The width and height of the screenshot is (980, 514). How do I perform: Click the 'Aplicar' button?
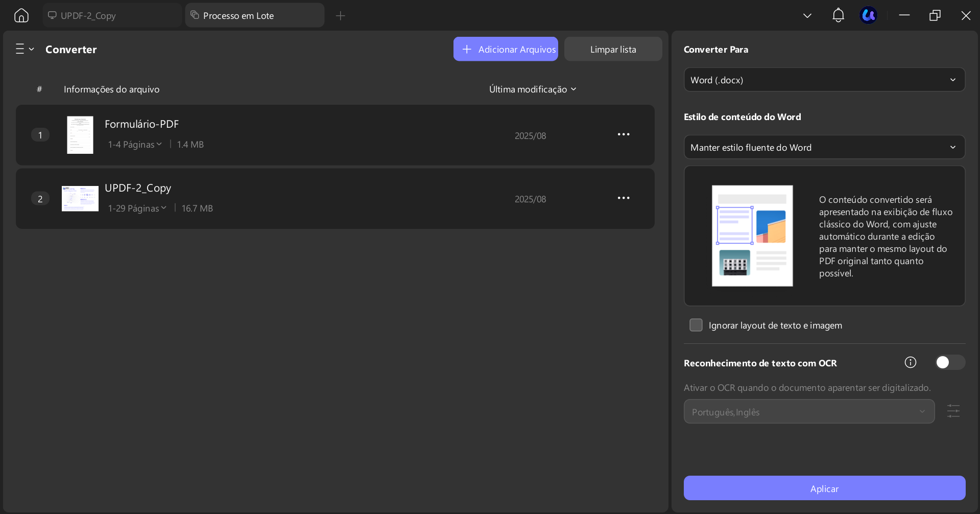coord(824,488)
